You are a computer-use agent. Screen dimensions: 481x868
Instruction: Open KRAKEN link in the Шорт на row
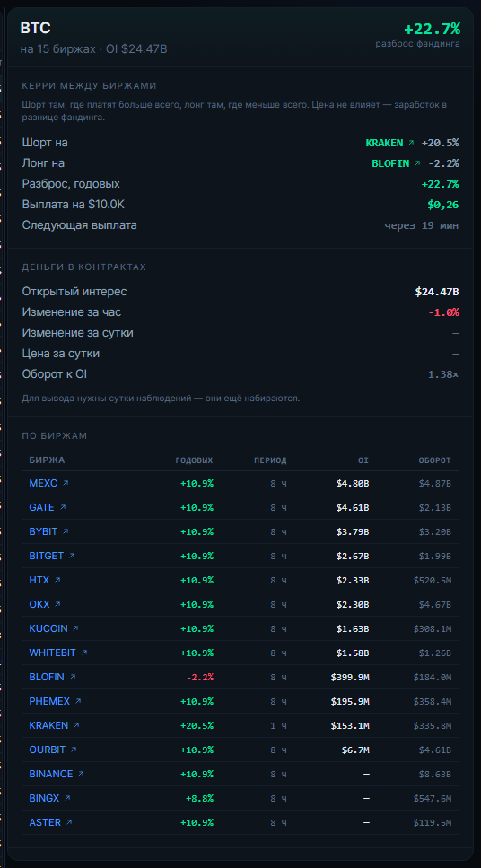point(389,143)
